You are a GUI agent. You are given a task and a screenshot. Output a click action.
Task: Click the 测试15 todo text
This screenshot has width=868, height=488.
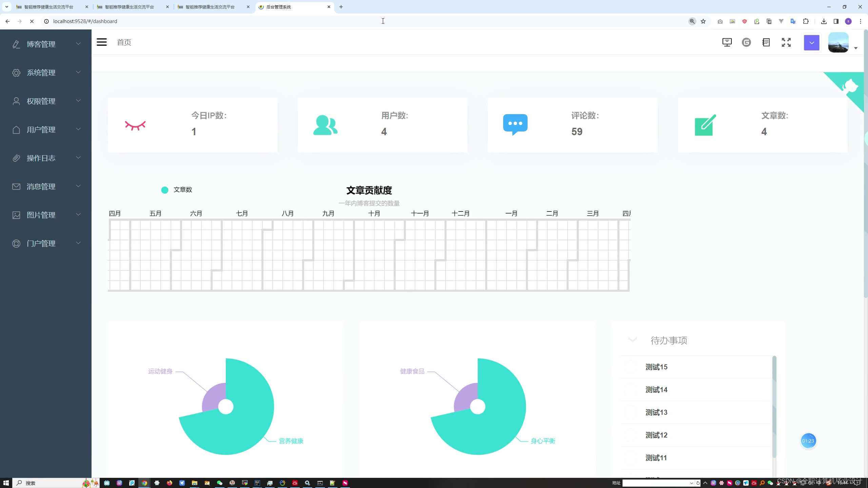(x=656, y=367)
